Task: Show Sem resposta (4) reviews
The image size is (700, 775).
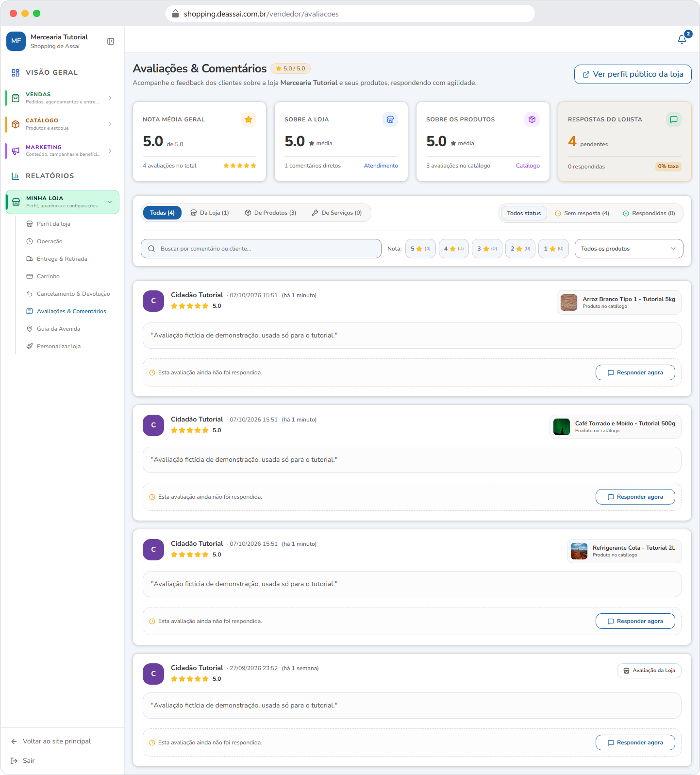Action: (x=582, y=213)
